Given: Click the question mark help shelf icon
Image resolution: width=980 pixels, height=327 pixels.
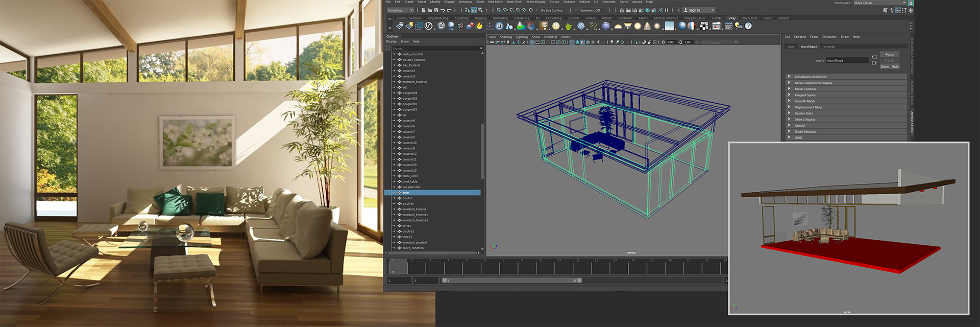Looking at the screenshot, I should 748,26.
